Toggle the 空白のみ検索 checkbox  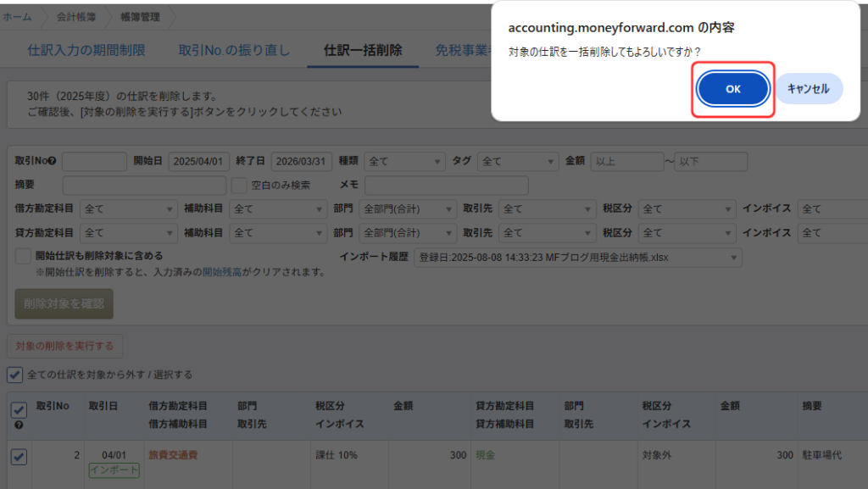[x=239, y=185]
